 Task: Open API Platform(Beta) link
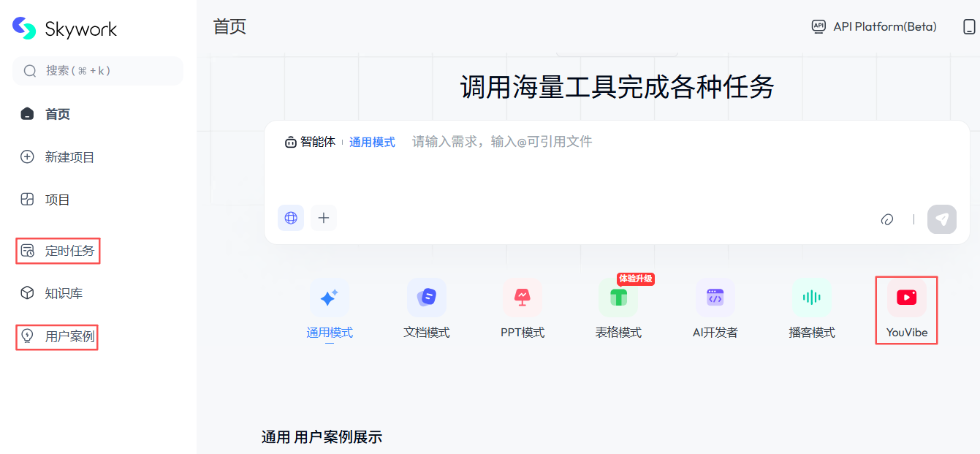pos(873,26)
